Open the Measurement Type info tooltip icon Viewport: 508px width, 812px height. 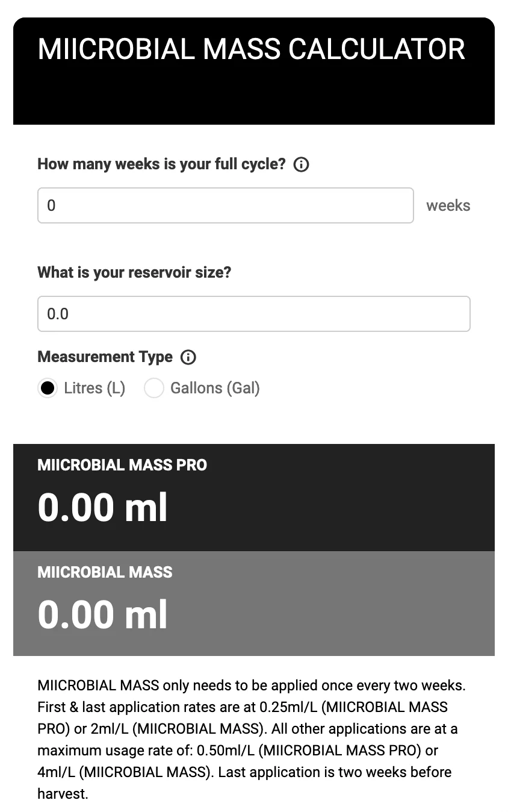(x=188, y=357)
